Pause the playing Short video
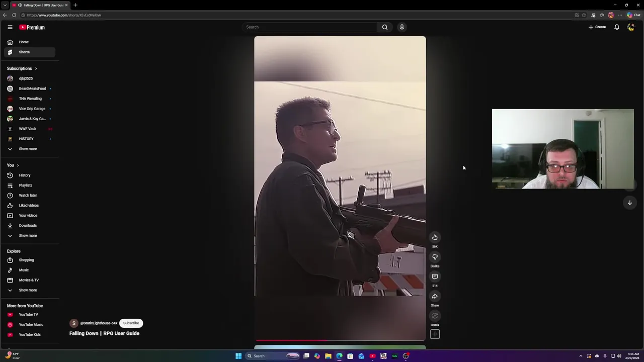The image size is (644, 362). (x=340, y=189)
